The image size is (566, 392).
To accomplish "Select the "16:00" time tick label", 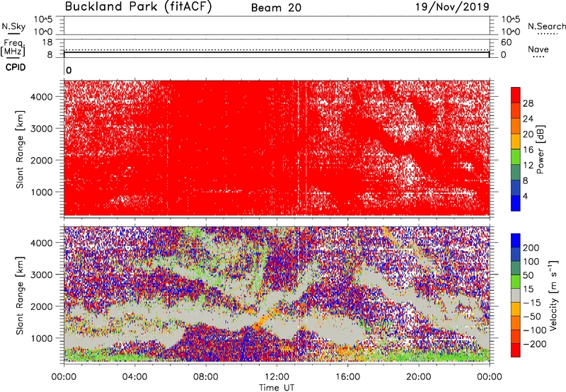I will pyautogui.click(x=347, y=377).
